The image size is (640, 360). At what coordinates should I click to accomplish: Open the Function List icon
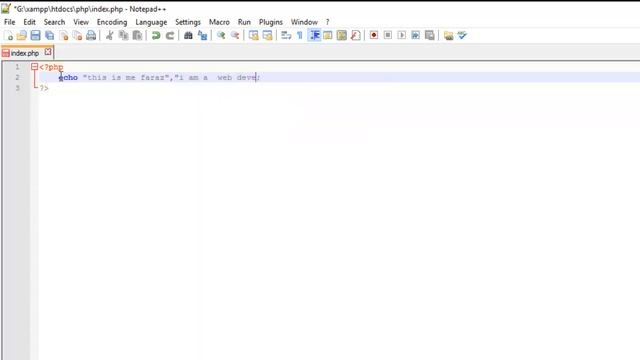[x=356, y=36]
